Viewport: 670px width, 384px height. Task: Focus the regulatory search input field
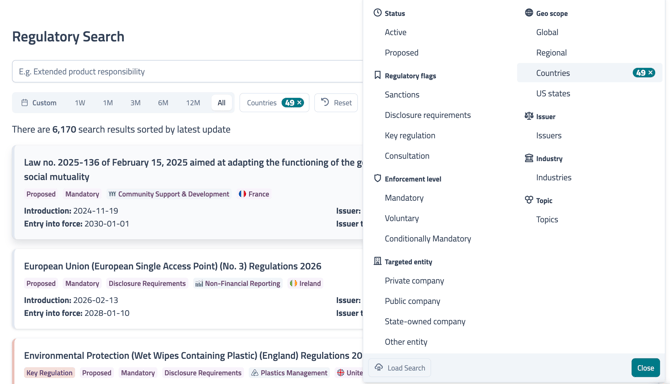click(187, 71)
